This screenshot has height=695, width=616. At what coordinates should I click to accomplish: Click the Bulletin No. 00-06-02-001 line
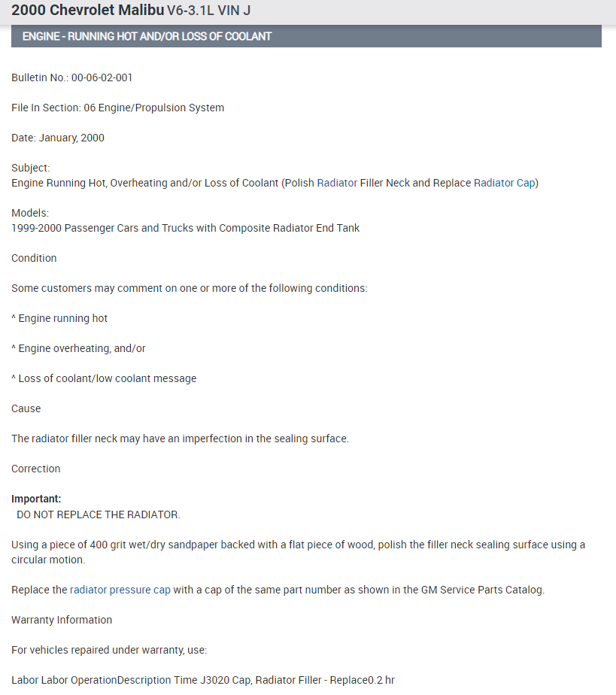point(72,77)
